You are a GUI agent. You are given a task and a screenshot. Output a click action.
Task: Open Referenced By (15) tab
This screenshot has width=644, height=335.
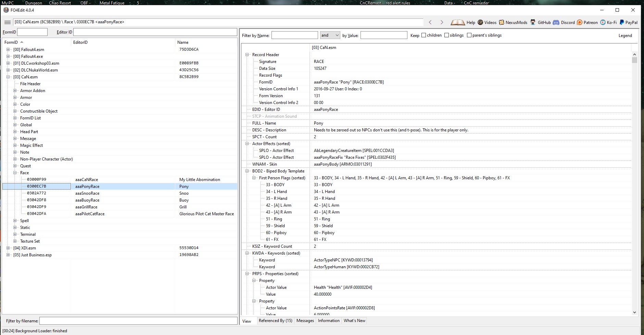coord(276,321)
